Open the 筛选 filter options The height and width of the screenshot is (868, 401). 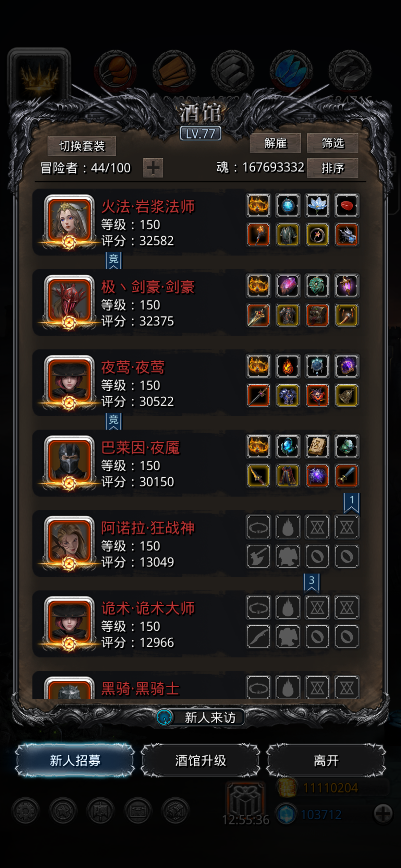[x=332, y=143]
